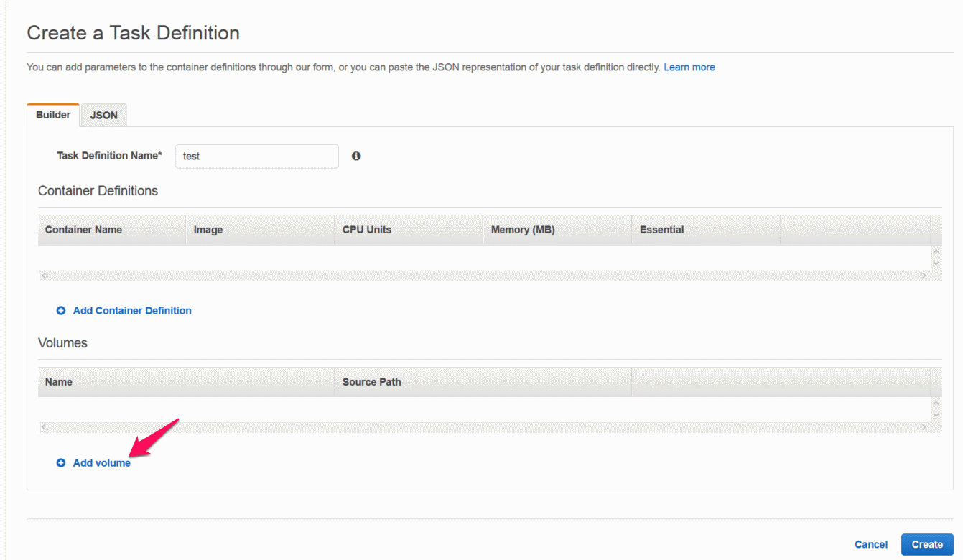Screen dimensions: 963x560
Task: Click Container Definitions vertical scrollbar down arrow
Action: coord(936,263)
